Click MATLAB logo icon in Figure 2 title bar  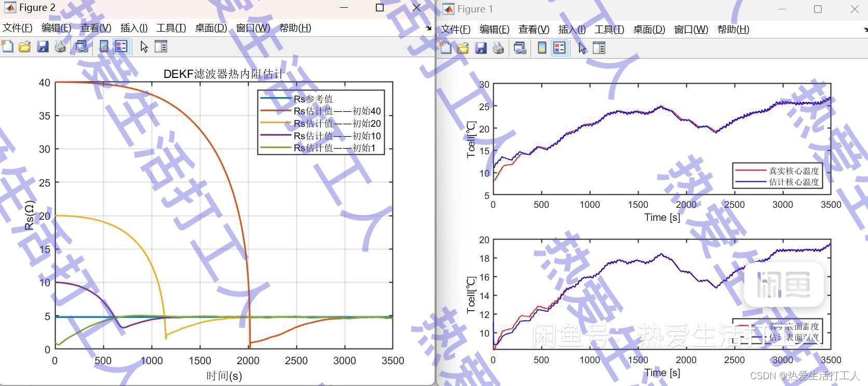pos(9,8)
